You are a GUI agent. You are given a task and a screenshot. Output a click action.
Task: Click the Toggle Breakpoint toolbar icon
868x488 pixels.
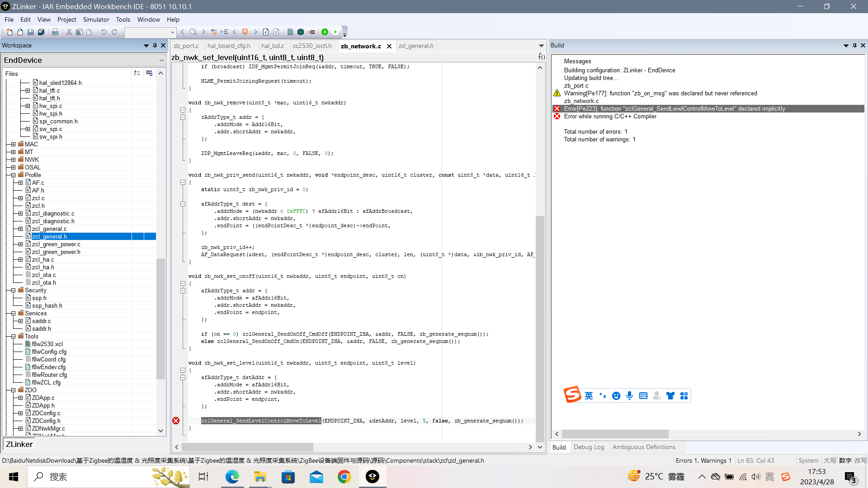tap(311, 32)
